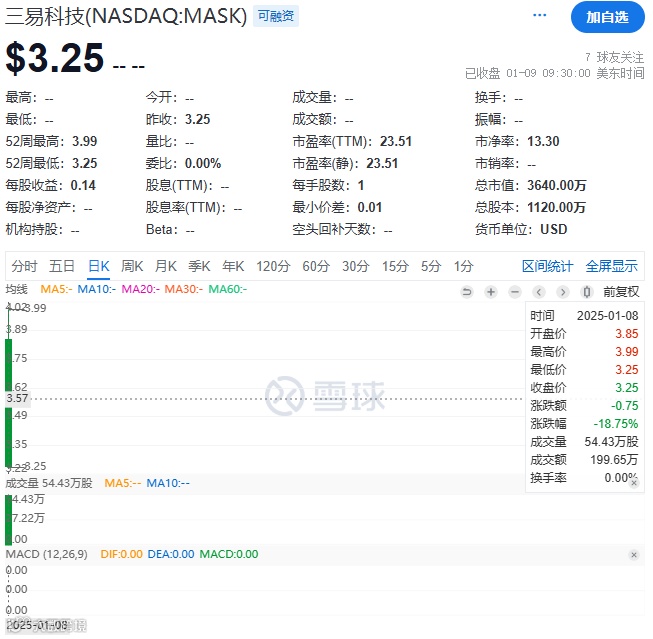The image size is (653, 639).
Task: Click the chart reset/undo arrow icon
Action: tap(467, 292)
